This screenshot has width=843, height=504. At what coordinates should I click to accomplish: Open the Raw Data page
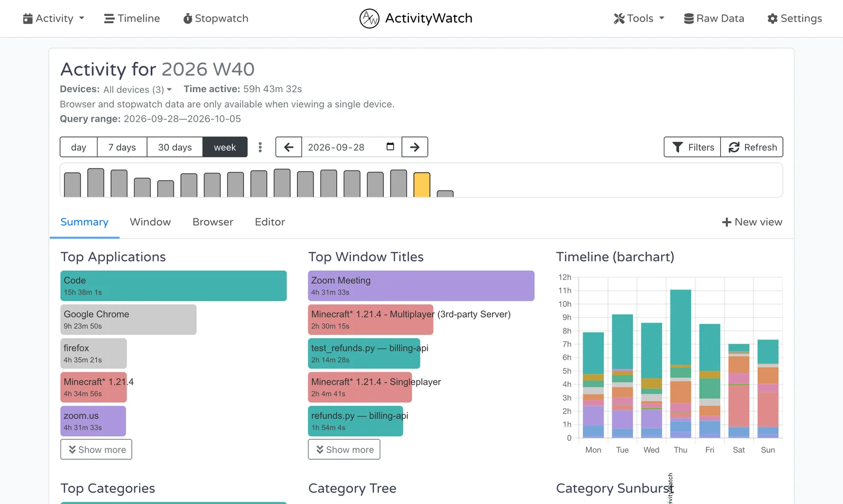[x=714, y=18]
